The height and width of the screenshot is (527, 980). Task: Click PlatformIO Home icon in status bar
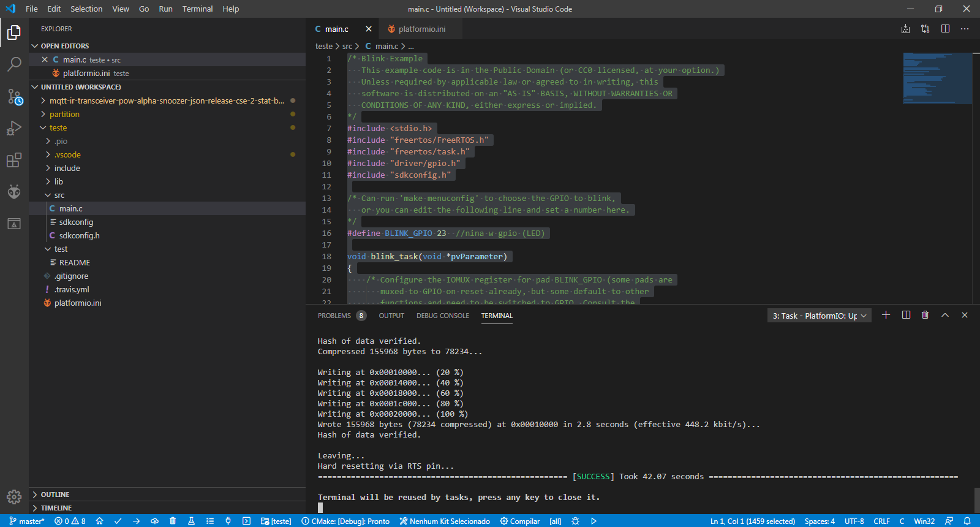point(99,521)
